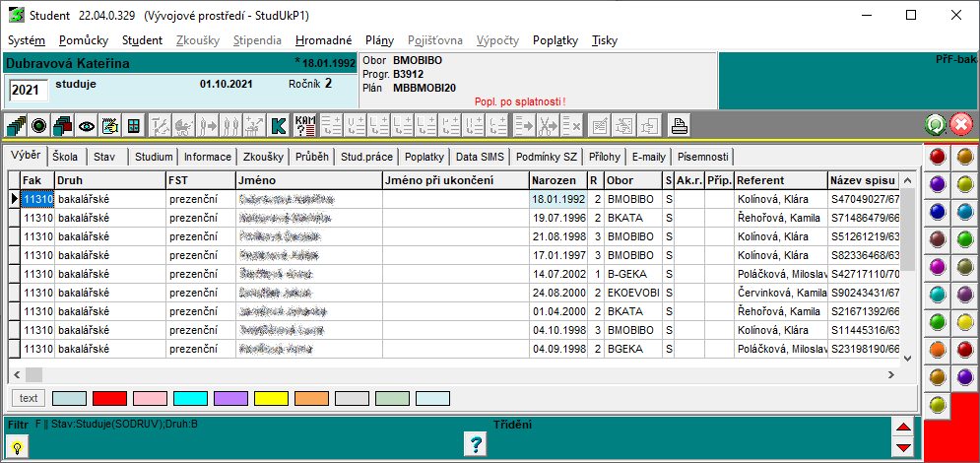Open the Poplatky menu in menu bar

coord(555,40)
